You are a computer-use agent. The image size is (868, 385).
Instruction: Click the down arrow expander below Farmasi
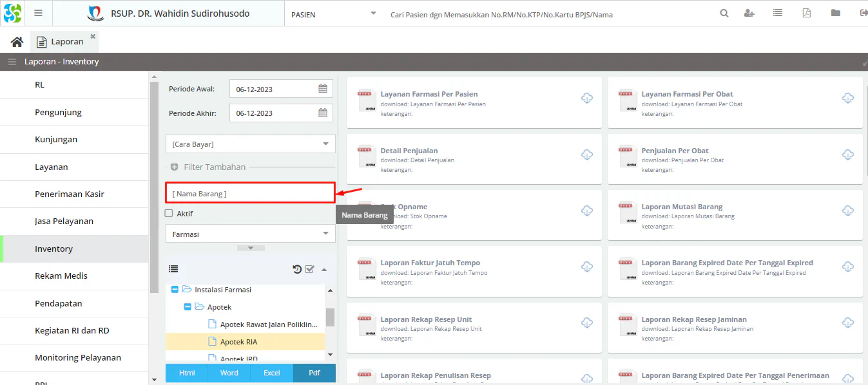[251, 248]
